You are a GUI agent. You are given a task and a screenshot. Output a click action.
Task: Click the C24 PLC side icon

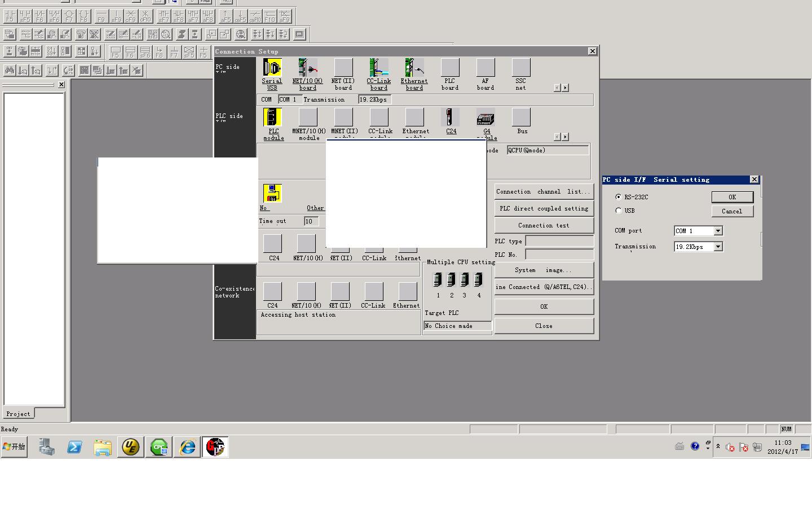(450, 117)
